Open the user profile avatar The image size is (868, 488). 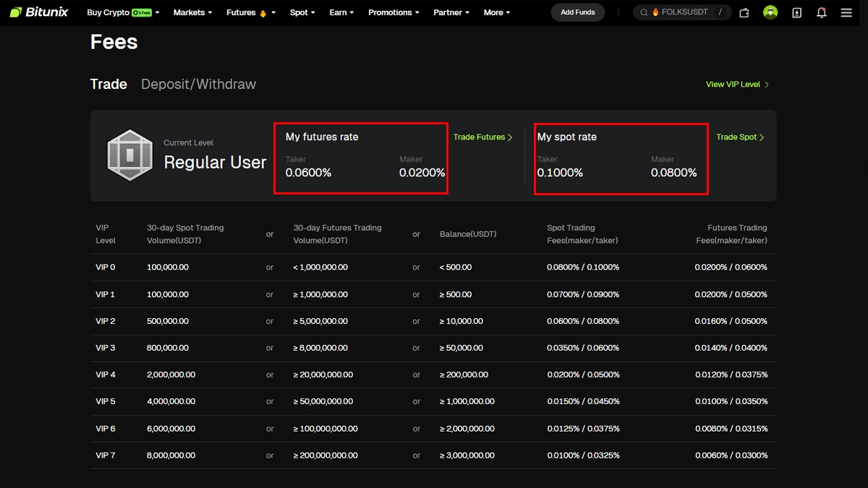(x=770, y=12)
